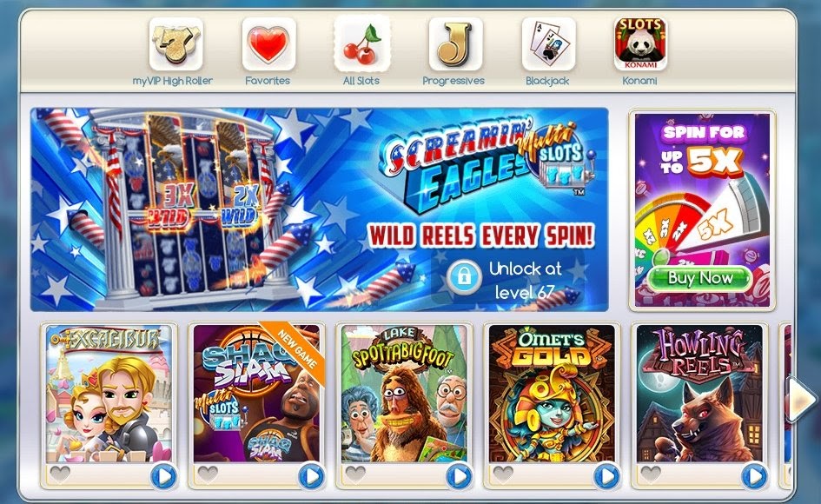Open the Konami panda slots icon
The image size is (821, 504).
click(x=640, y=44)
